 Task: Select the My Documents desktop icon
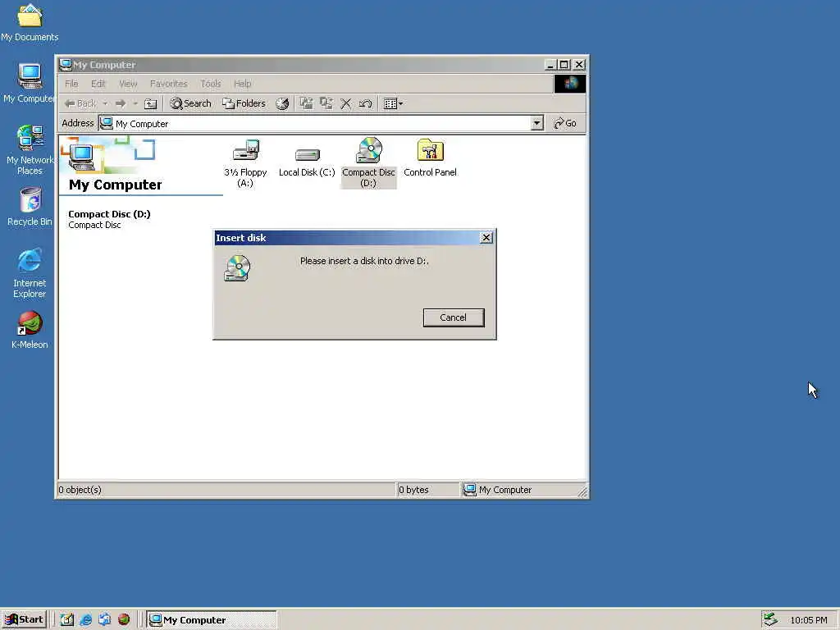(30, 23)
